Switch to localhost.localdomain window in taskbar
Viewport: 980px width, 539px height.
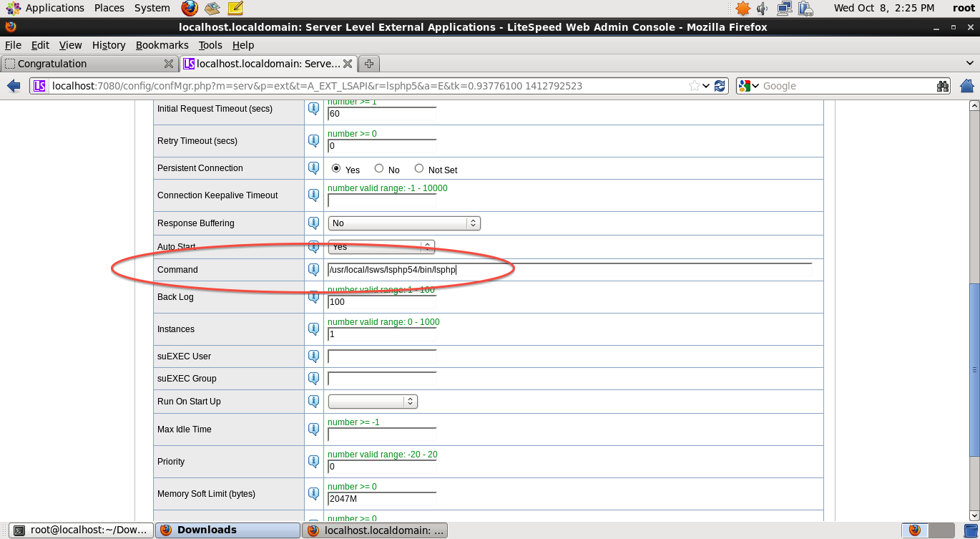click(x=374, y=530)
